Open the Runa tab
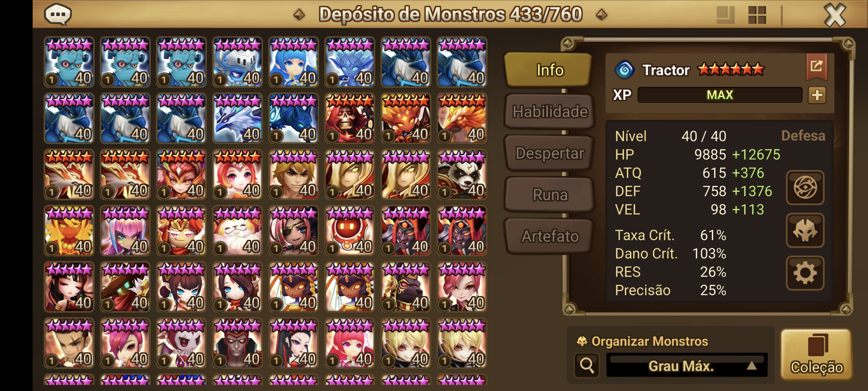The image size is (868, 391). click(x=549, y=195)
